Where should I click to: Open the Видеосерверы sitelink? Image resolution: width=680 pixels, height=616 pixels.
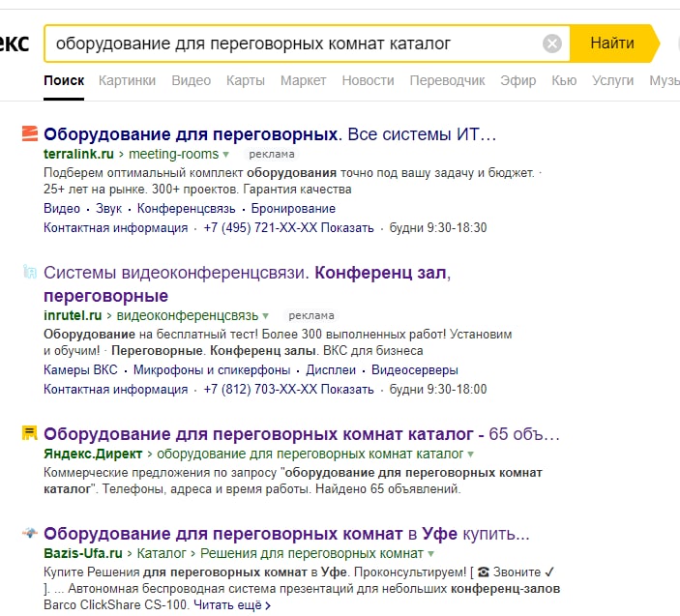click(415, 369)
